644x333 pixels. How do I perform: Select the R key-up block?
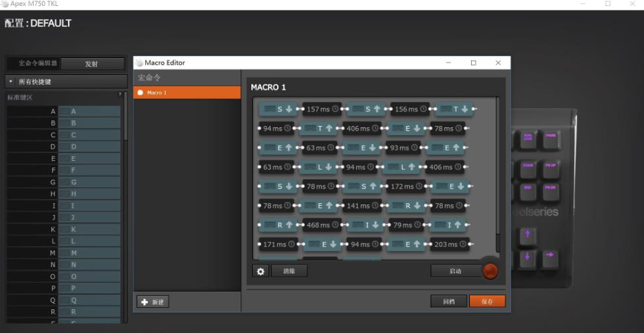(278, 225)
